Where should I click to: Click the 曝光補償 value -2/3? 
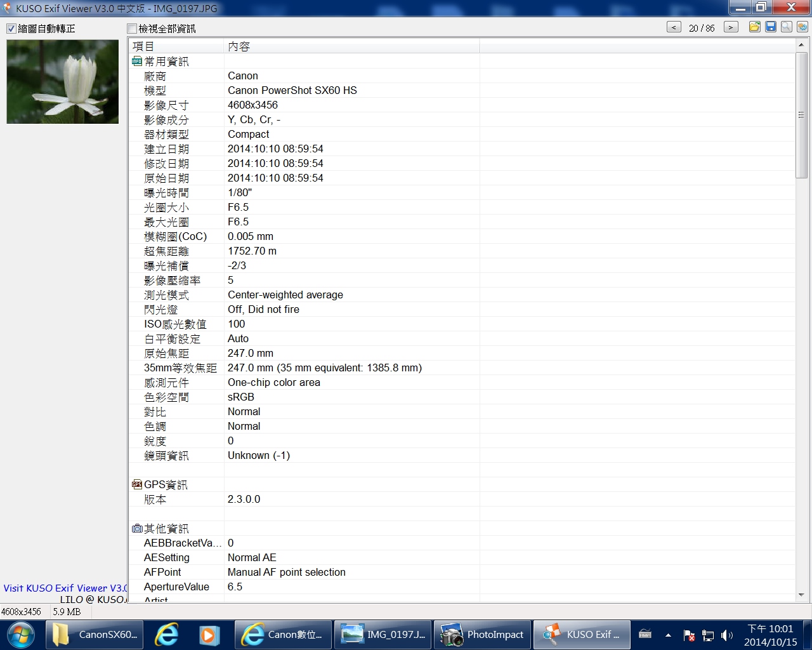click(x=237, y=266)
